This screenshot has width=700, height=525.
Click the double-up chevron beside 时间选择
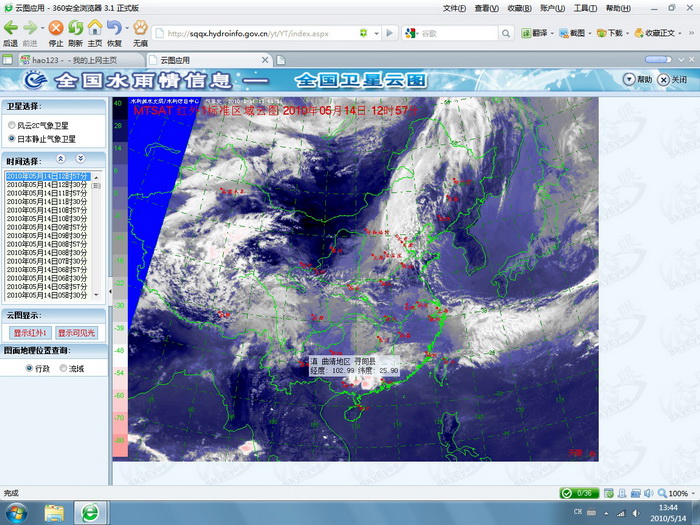60,159
